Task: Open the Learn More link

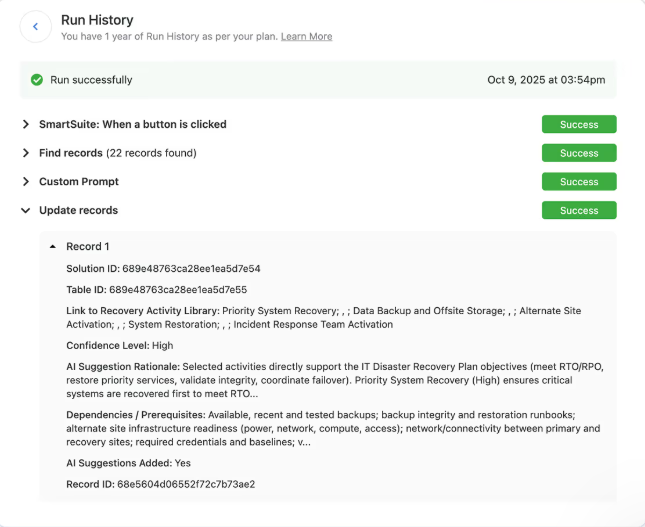Action: pyautogui.click(x=306, y=37)
